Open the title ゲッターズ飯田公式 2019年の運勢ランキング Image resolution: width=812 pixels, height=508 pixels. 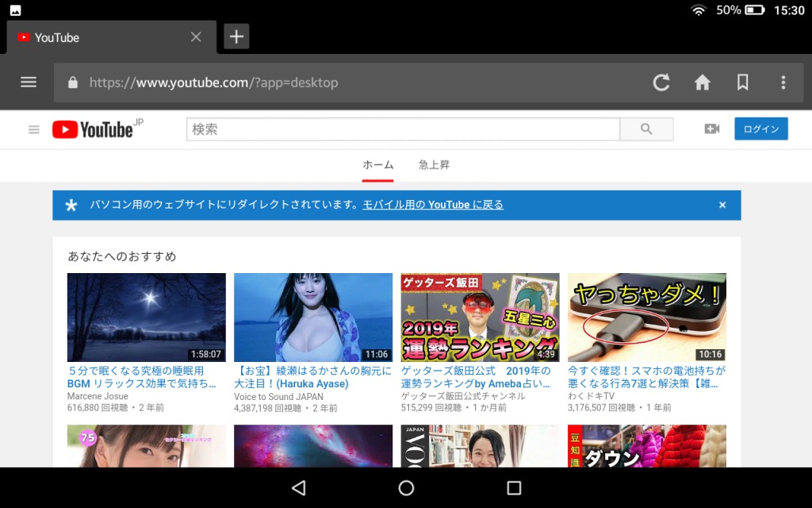coord(476,377)
